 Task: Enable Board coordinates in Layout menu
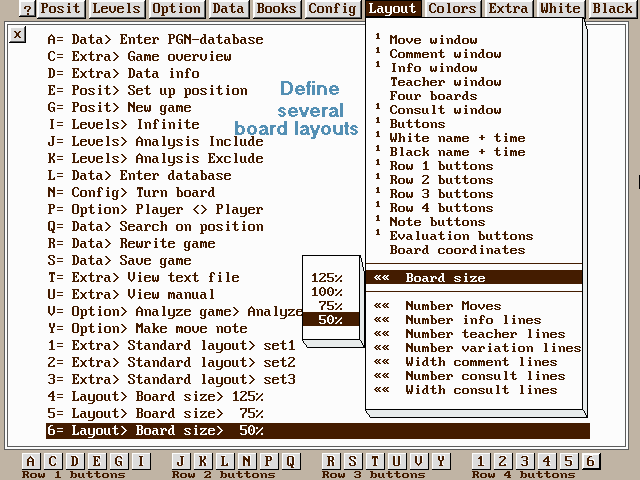(456, 250)
